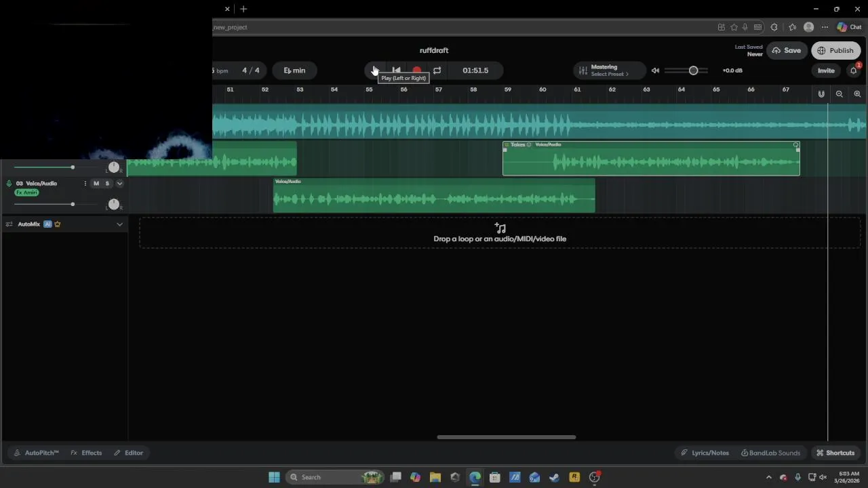Adjust the master volume slider handle
This screenshot has width=868, height=488.
pos(693,70)
